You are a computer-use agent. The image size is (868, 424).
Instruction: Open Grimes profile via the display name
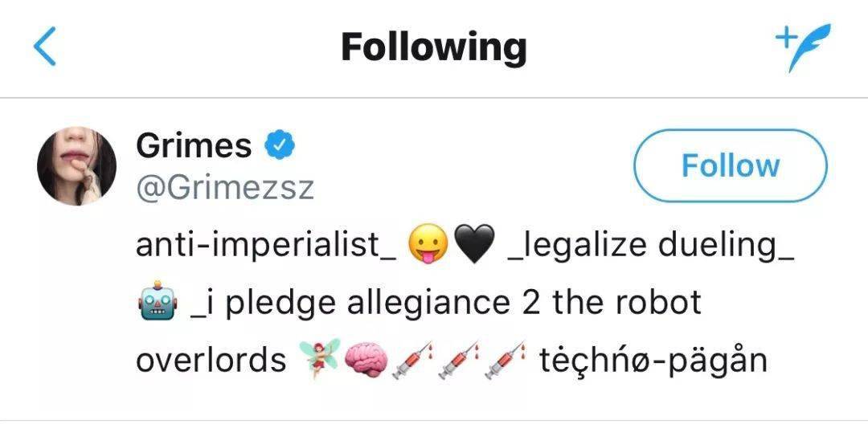tap(194, 146)
